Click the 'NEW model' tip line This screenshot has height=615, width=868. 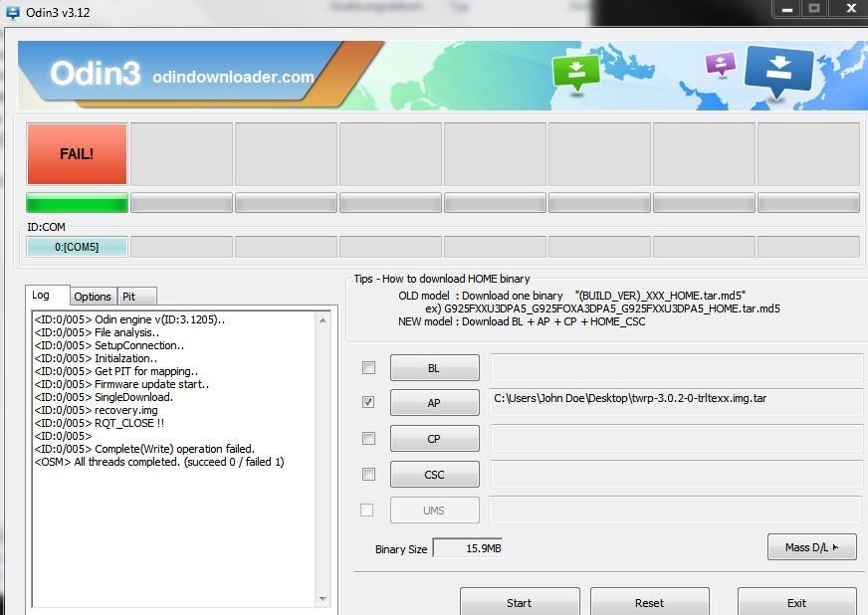point(522,321)
